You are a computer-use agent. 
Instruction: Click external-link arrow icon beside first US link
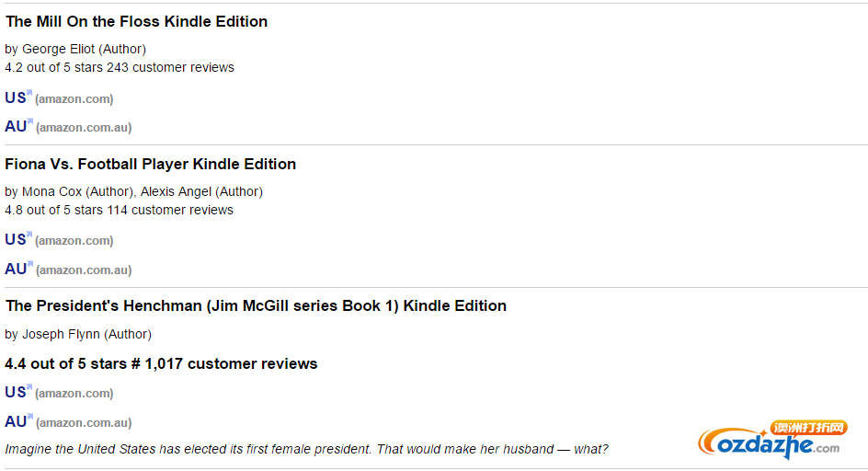pos(29,93)
